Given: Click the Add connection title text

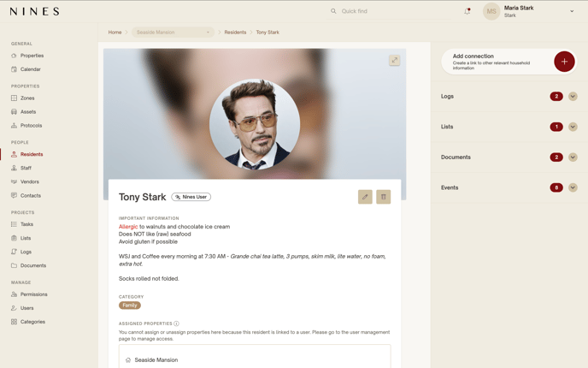Looking at the screenshot, I should (x=473, y=56).
